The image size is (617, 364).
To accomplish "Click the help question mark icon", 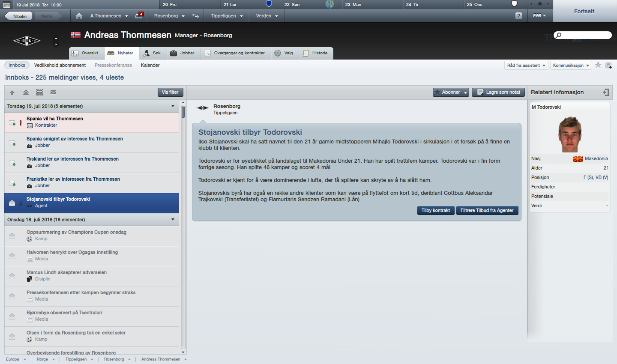I will [x=518, y=16].
